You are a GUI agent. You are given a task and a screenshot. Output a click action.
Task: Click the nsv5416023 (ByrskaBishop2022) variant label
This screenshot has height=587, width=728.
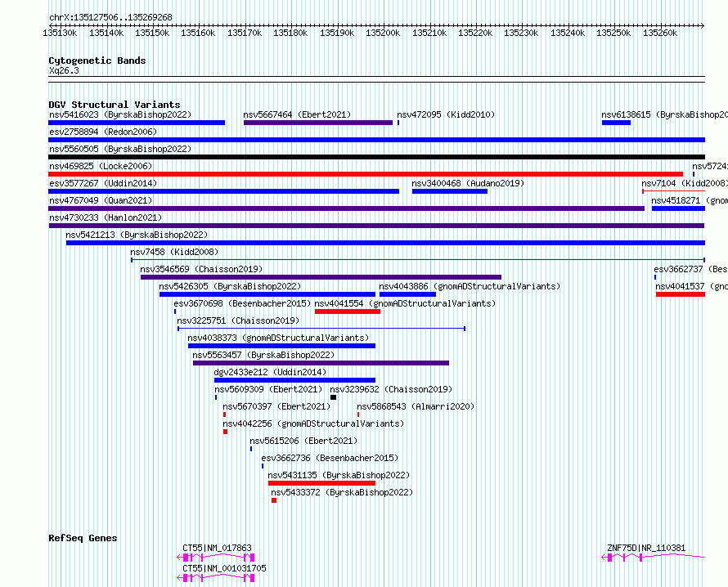coord(120,114)
